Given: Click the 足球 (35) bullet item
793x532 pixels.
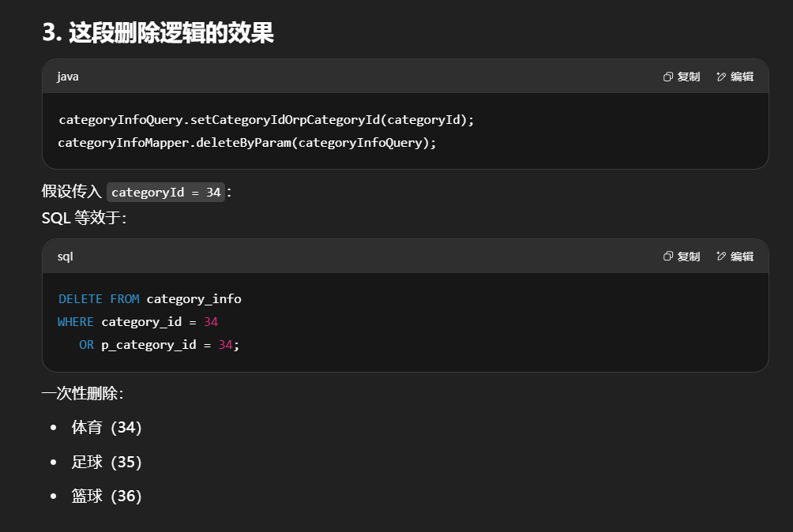Looking at the screenshot, I should click(x=107, y=462).
